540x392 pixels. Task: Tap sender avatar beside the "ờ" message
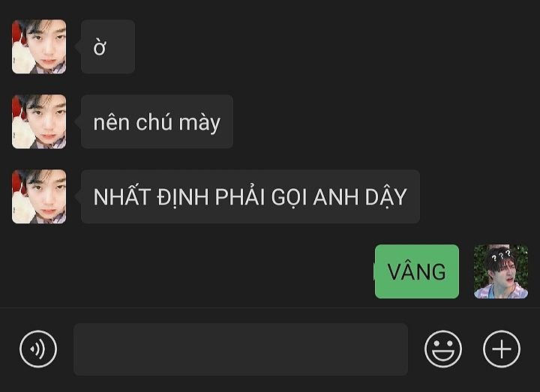pos(39,46)
